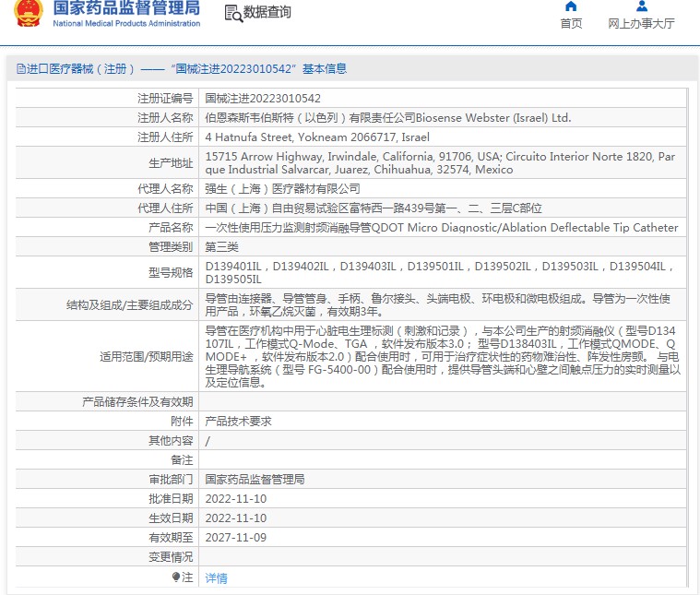Click the slash value in 其他内容 row
The height and width of the screenshot is (595, 700).
pos(208,441)
